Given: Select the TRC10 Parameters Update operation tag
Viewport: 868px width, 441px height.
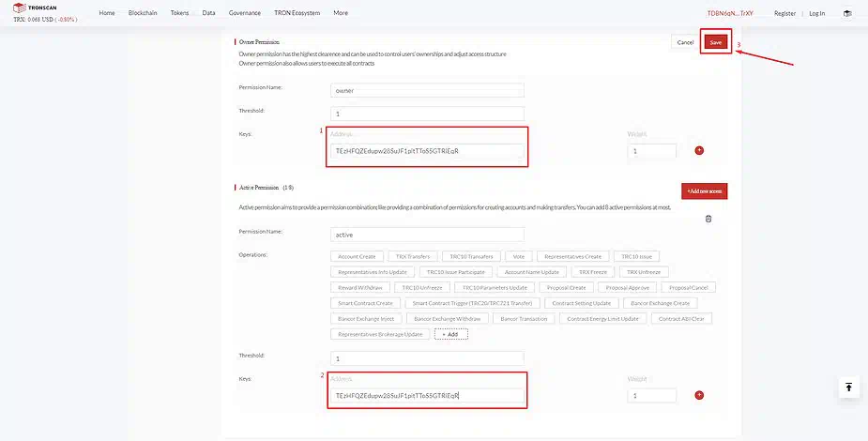Looking at the screenshot, I should [495, 287].
